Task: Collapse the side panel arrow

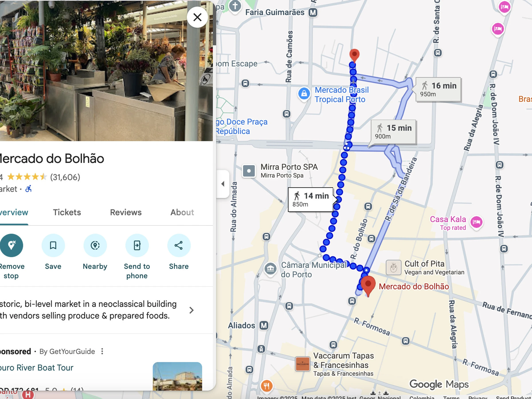Action: (x=223, y=184)
